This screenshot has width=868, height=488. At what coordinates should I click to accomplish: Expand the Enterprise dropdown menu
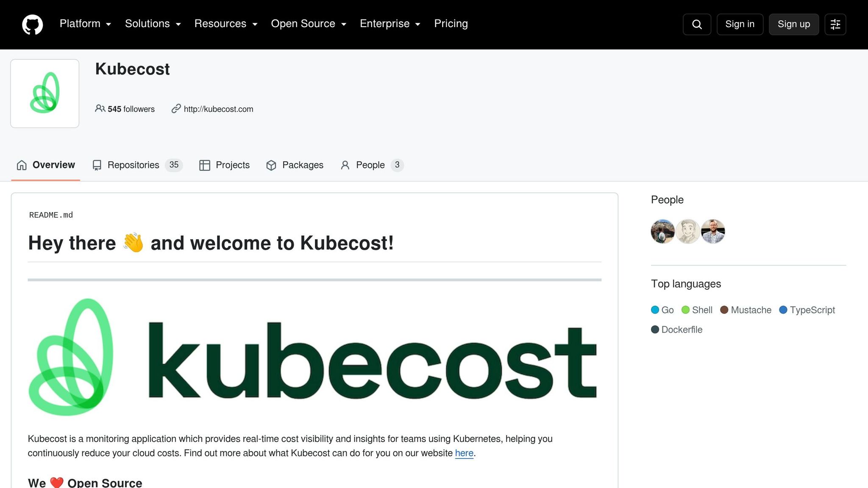[390, 24]
